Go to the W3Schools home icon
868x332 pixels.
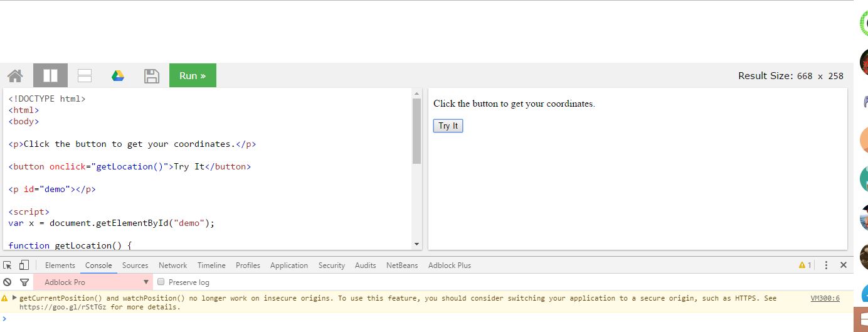(x=15, y=76)
